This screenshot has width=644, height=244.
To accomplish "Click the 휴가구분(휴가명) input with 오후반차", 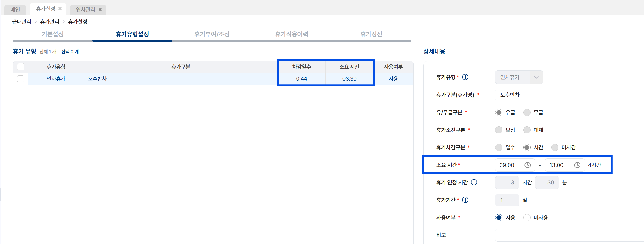I will pyautogui.click(x=569, y=95).
